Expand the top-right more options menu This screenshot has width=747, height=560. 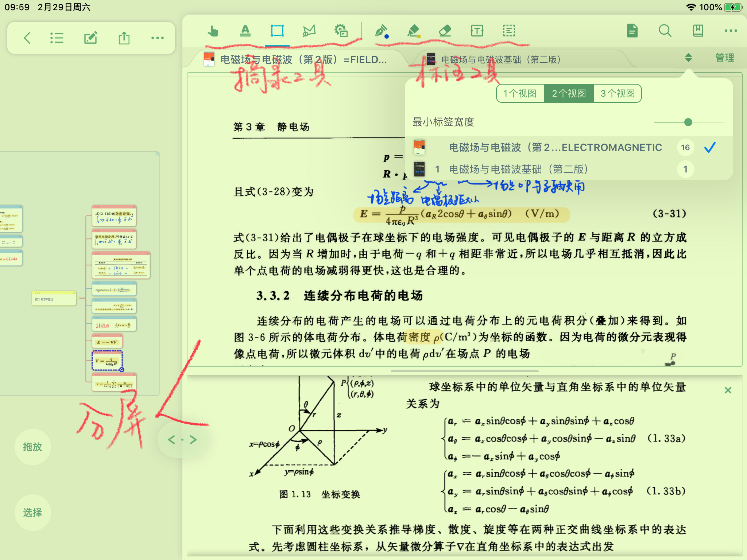tap(731, 31)
